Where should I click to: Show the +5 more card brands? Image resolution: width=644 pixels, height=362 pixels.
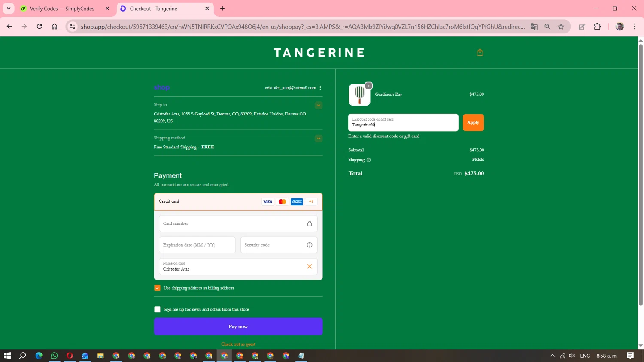point(311,202)
